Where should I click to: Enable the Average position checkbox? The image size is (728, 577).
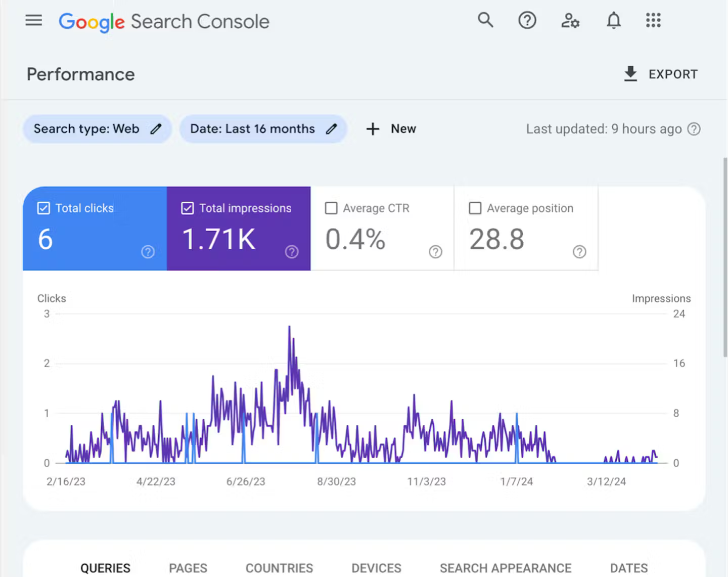[x=475, y=208]
